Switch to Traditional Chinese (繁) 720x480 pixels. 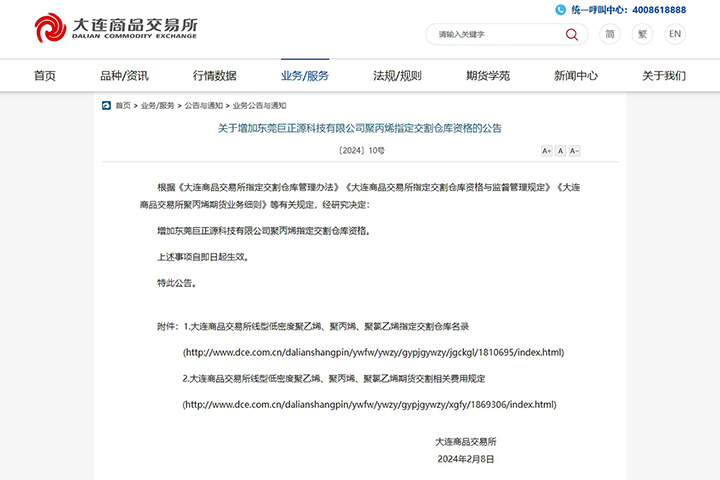tap(642, 34)
